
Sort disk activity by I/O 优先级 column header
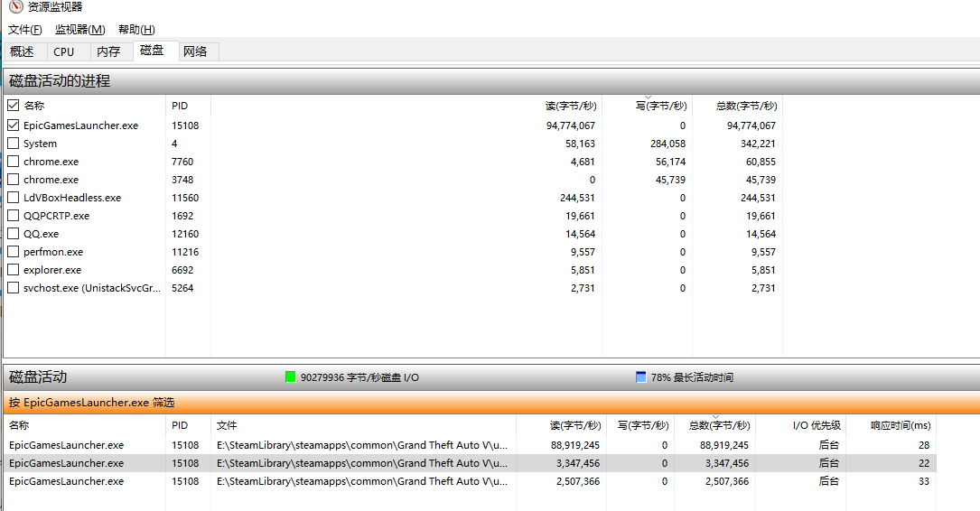[x=800, y=425]
